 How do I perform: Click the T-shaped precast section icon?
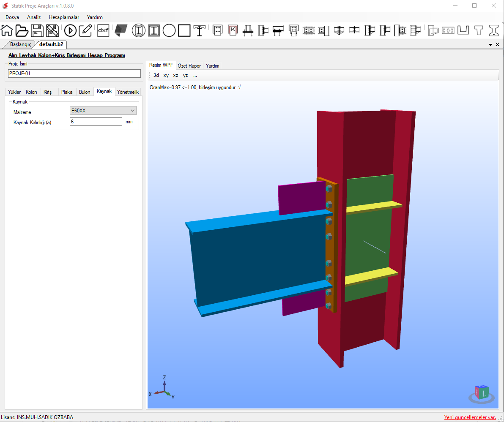[479, 30]
